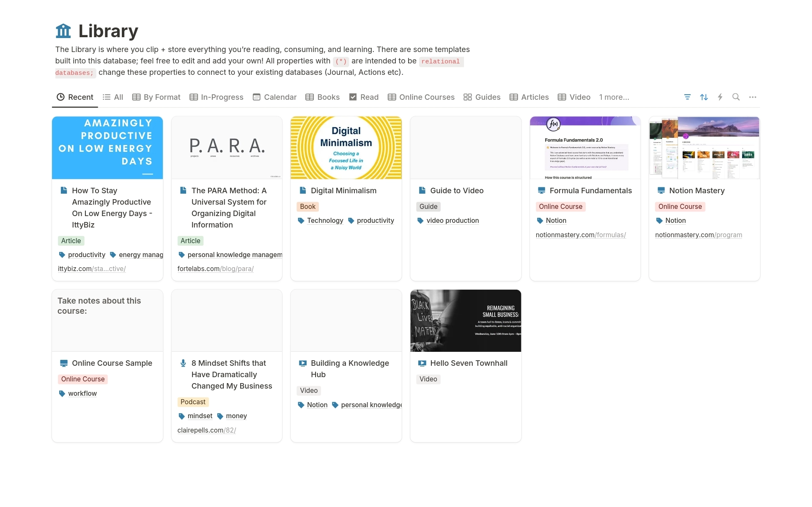The width and height of the screenshot is (812, 507).
Task: Open the Video tab view
Action: pyautogui.click(x=575, y=97)
